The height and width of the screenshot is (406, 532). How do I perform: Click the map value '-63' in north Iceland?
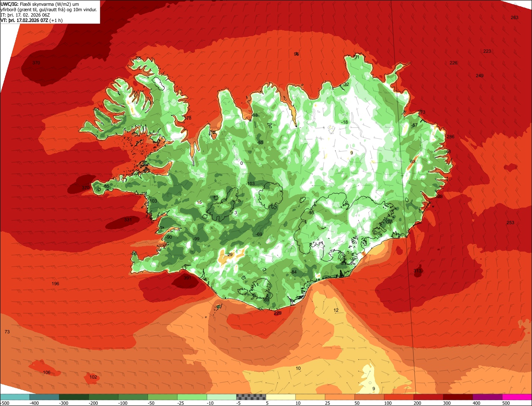pos(254,115)
